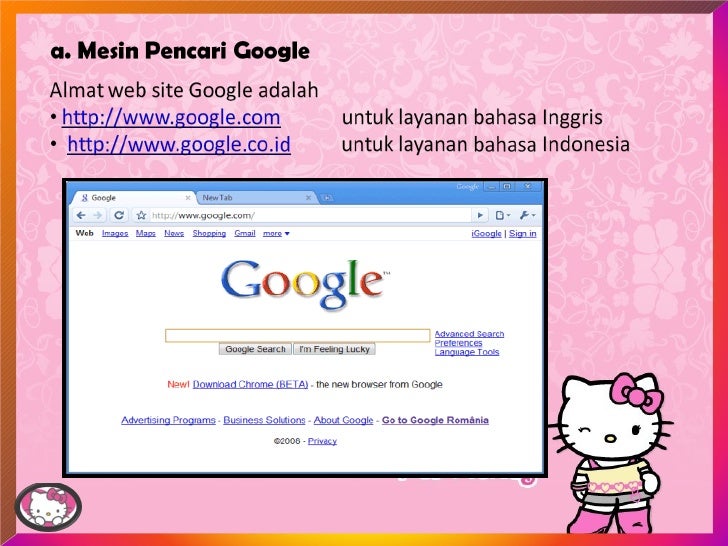Open the Preferences link
Screen dimensions: 728x546
pyautogui.click(x=458, y=343)
